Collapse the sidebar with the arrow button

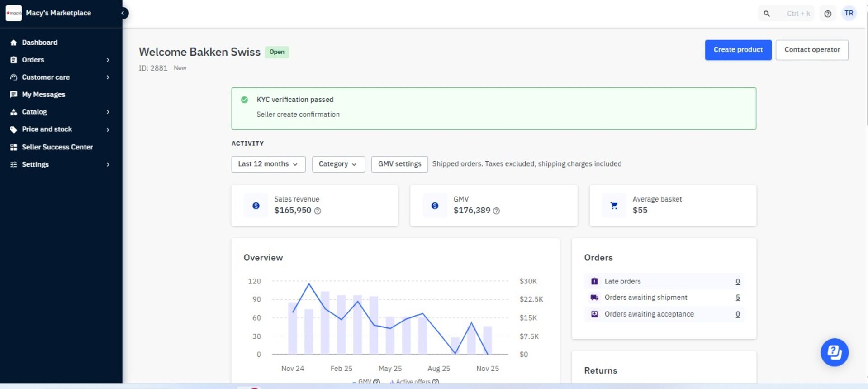(x=123, y=13)
